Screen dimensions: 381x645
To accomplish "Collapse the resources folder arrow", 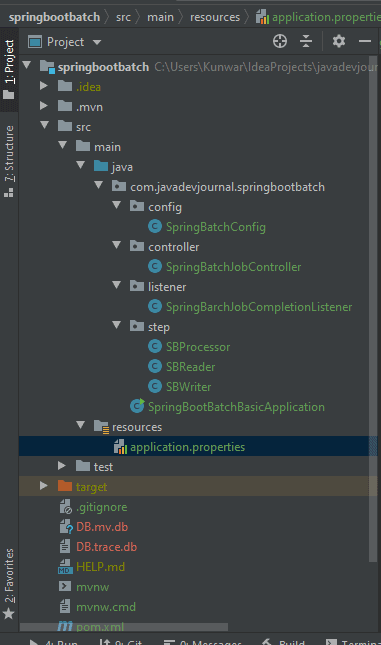I will pos(81,425).
